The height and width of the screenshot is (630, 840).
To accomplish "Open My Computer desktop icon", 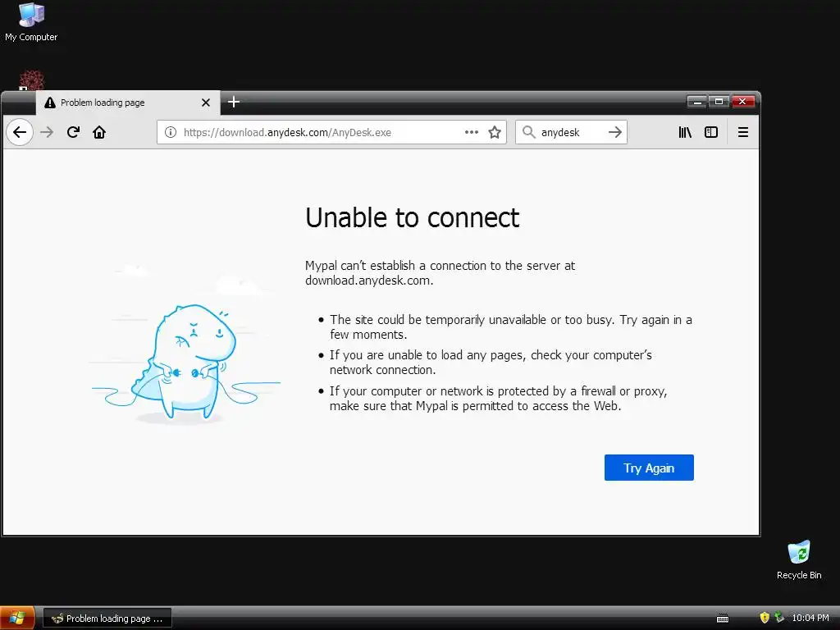I will coord(31,22).
